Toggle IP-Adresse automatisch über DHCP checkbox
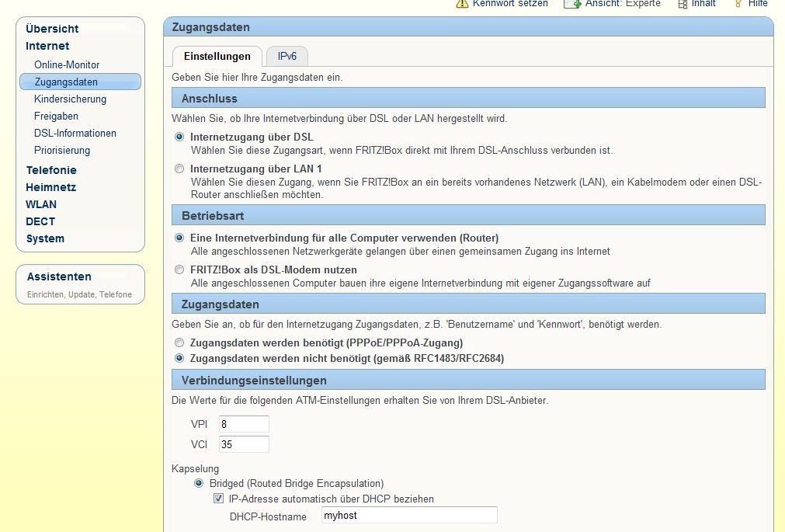This screenshot has width=785, height=532. click(219, 499)
